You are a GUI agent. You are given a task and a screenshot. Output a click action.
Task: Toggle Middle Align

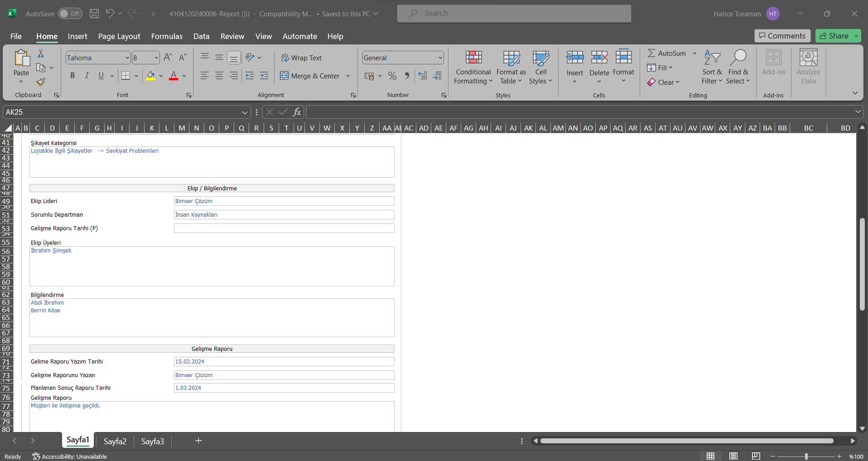[219, 58]
